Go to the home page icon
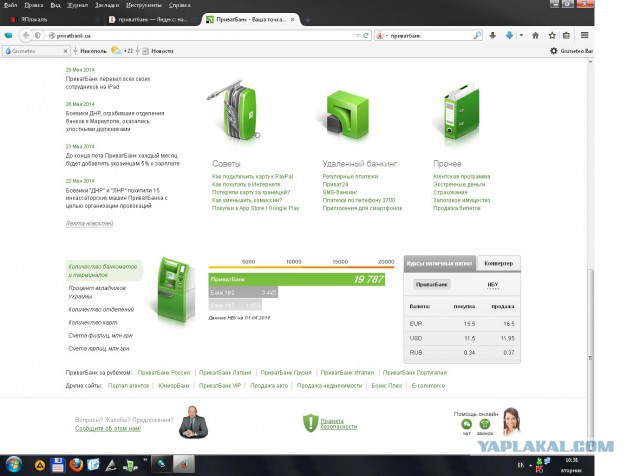This screenshot has width=640, height=476. click(x=535, y=36)
